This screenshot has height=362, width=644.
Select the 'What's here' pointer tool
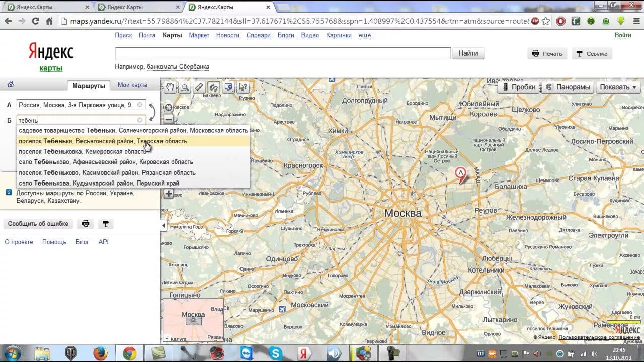243,87
